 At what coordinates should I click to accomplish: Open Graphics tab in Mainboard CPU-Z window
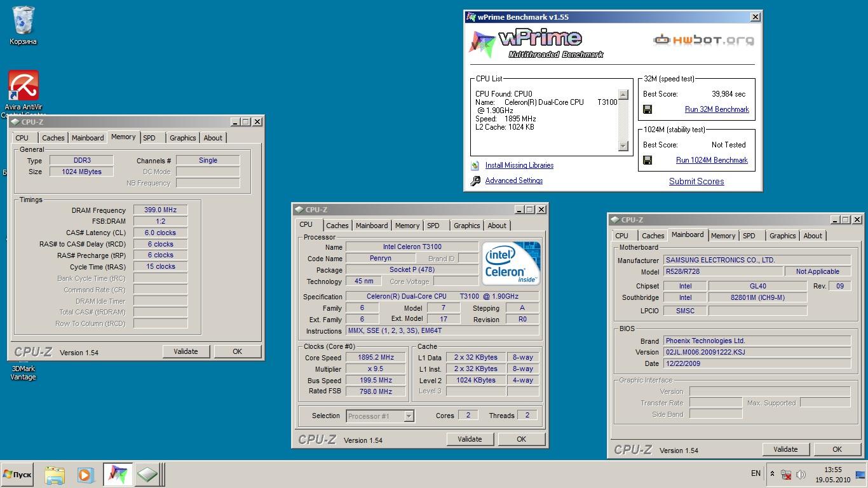(x=783, y=236)
